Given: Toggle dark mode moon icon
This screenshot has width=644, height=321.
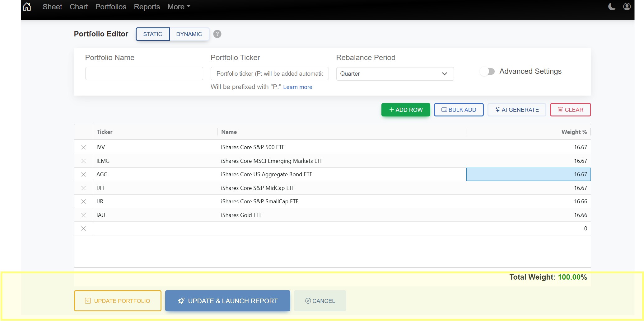Looking at the screenshot, I should coord(612,7).
